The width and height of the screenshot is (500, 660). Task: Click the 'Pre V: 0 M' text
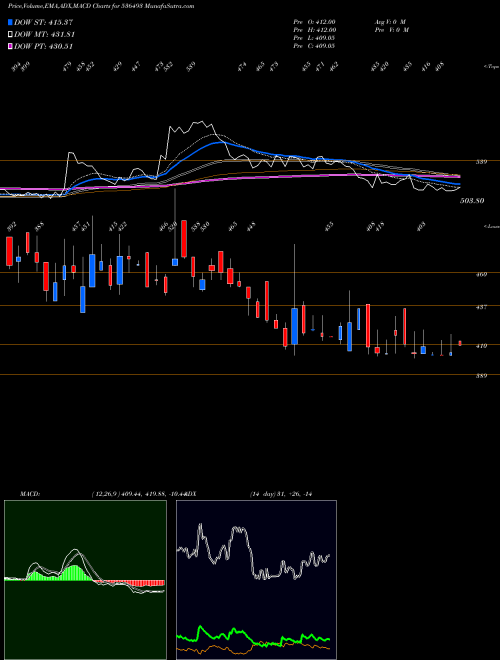pos(392,30)
